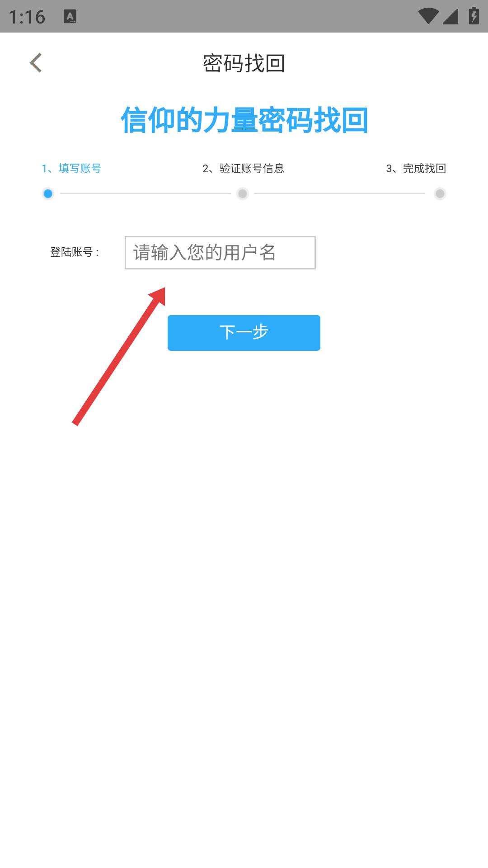
Task: Tap the Wi-Fi status icon
Action: (427, 17)
